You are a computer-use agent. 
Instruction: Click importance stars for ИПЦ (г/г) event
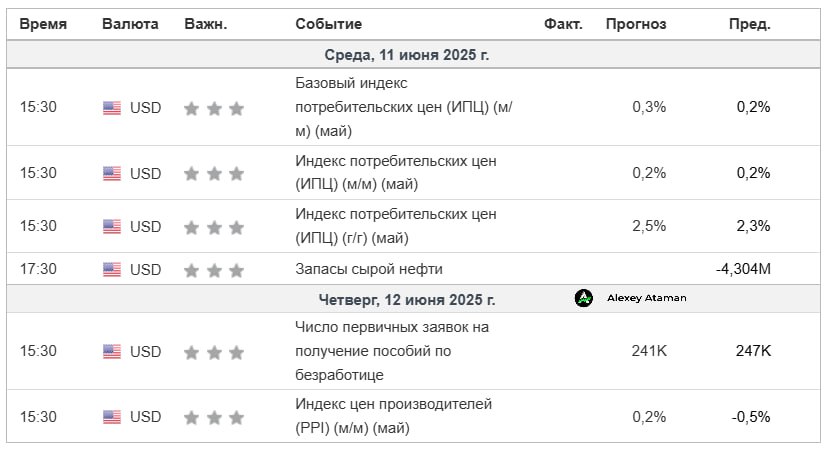[x=214, y=227]
